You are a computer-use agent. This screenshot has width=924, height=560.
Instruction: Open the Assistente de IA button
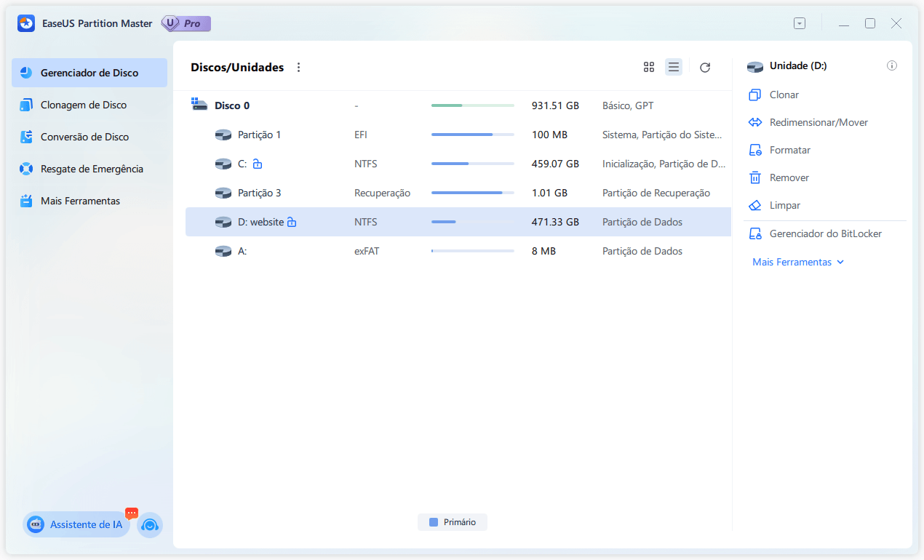click(x=76, y=524)
